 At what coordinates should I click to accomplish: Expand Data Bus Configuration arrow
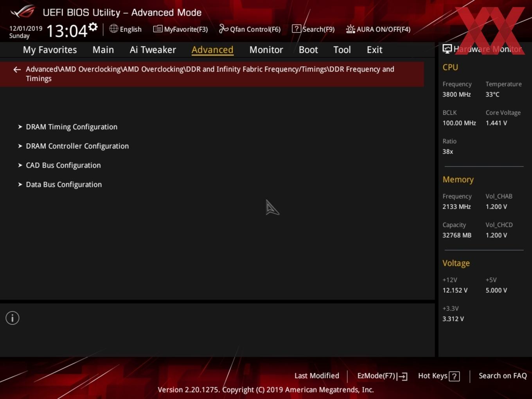click(x=20, y=184)
